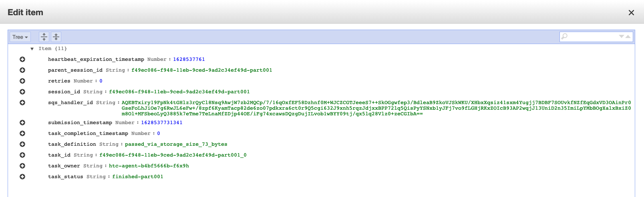The width and height of the screenshot is (644, 197).
Task: Collapse the Item {11} root node
Action: tap(32, 49)
